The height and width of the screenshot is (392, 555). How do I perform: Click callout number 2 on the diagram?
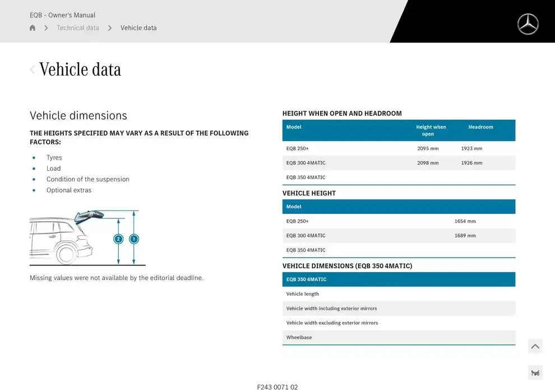tap(118, 239)
